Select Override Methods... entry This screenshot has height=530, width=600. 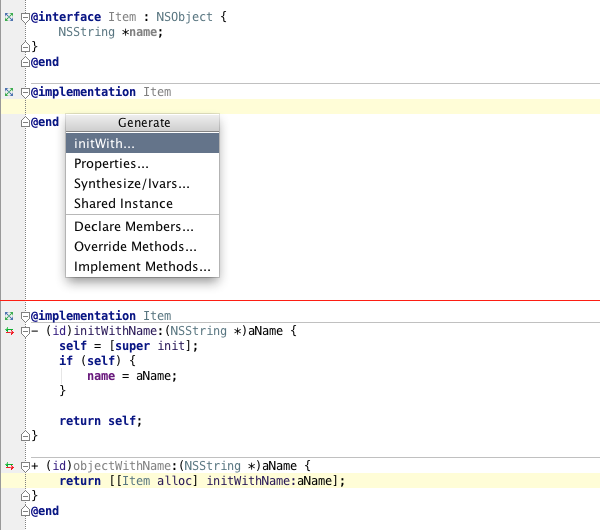click(x=142, y=246)
